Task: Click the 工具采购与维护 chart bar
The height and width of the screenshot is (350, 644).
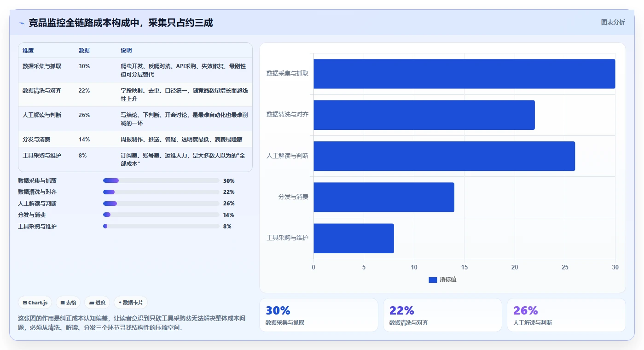Action: (x=354, y=238)
